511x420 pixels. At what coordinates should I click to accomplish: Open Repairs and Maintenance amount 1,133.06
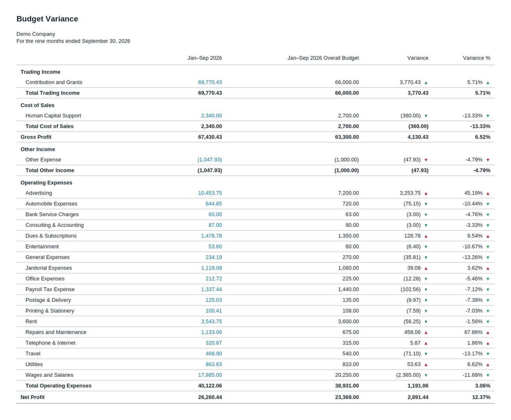pos(211,332)
